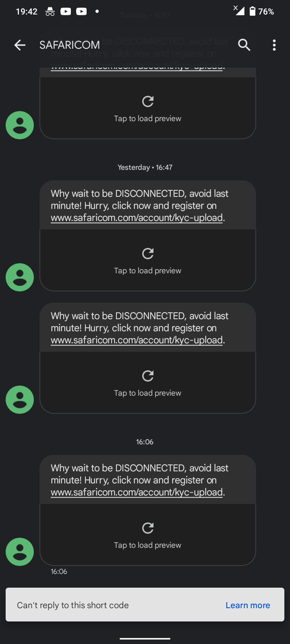Tap reload icon in topmost partially hidden message
290x644 pixels.
coord(148,101)
